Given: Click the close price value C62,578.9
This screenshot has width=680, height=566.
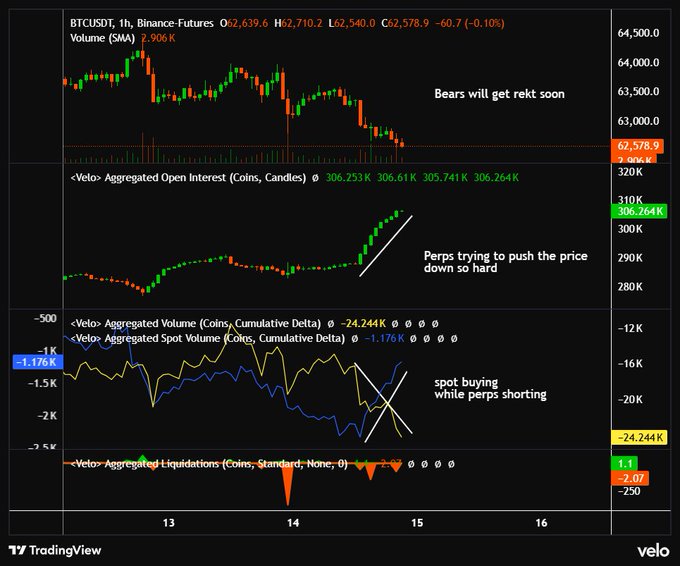Looking at the screenshot, I should [x=405, y=23].
